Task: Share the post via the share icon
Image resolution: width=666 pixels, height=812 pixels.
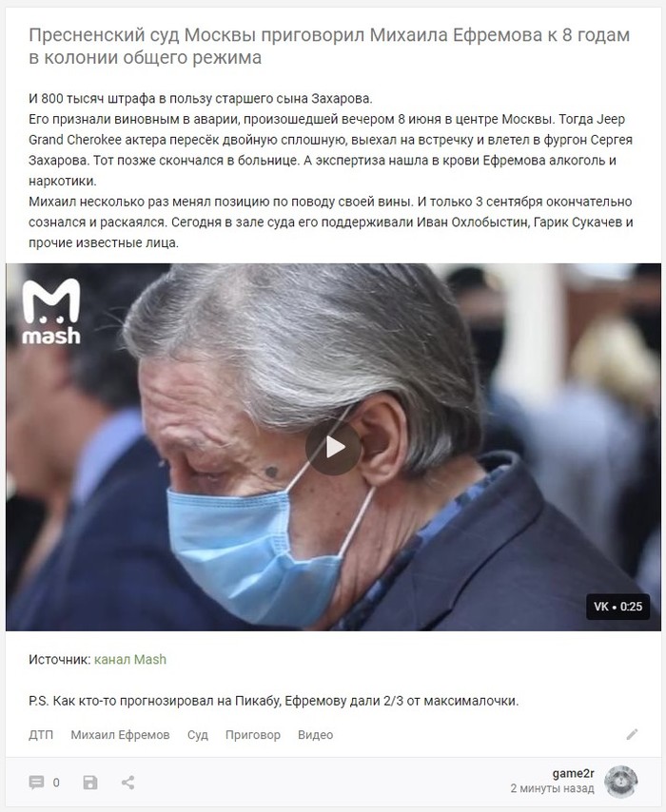Action: pos(128,783)
